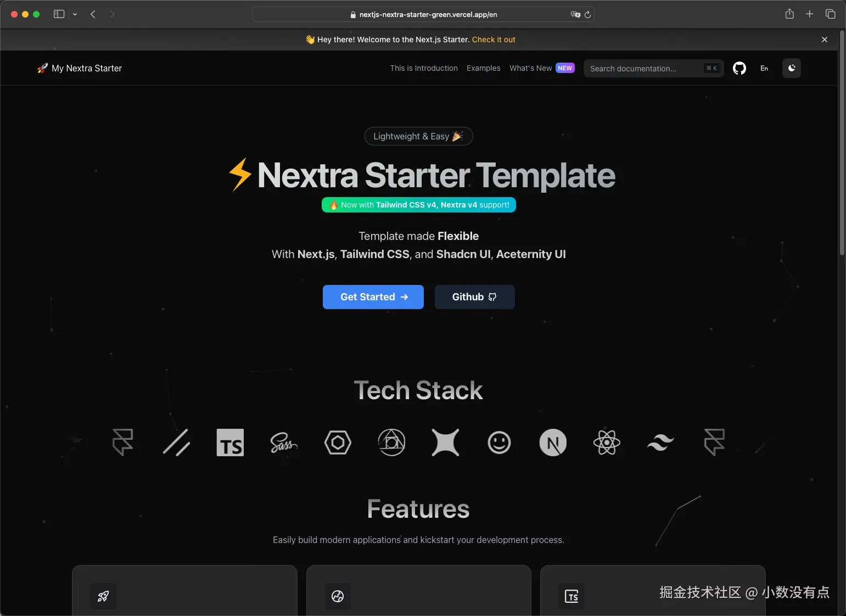Open the sidebar options chevron menu
The height and width of the screenshot is (616, 846).
(x=75, y=14)
